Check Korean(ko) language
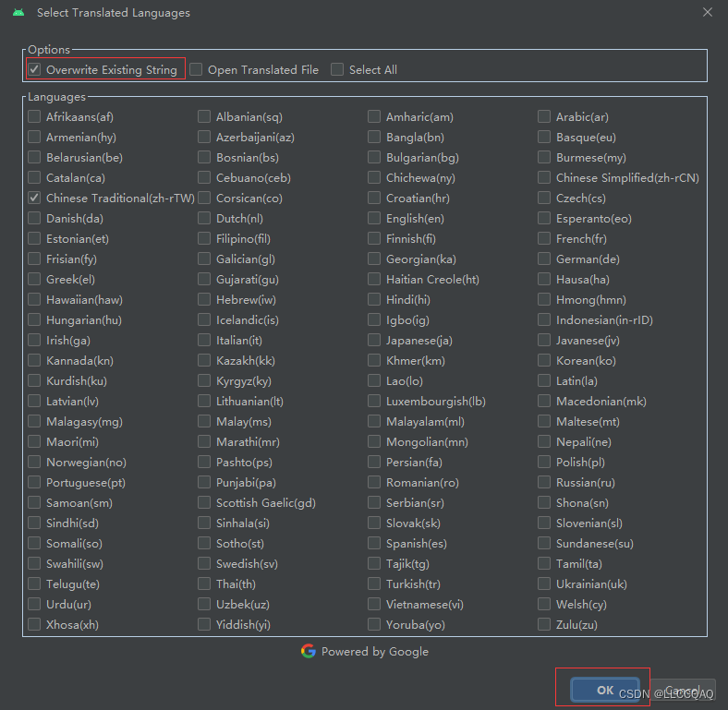Viewport: 728px width, 710px height. pos(544,361)
